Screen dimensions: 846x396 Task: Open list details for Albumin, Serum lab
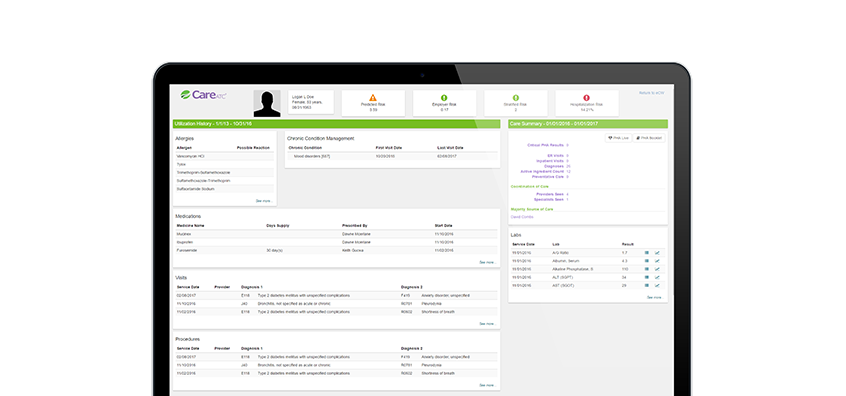647,261
